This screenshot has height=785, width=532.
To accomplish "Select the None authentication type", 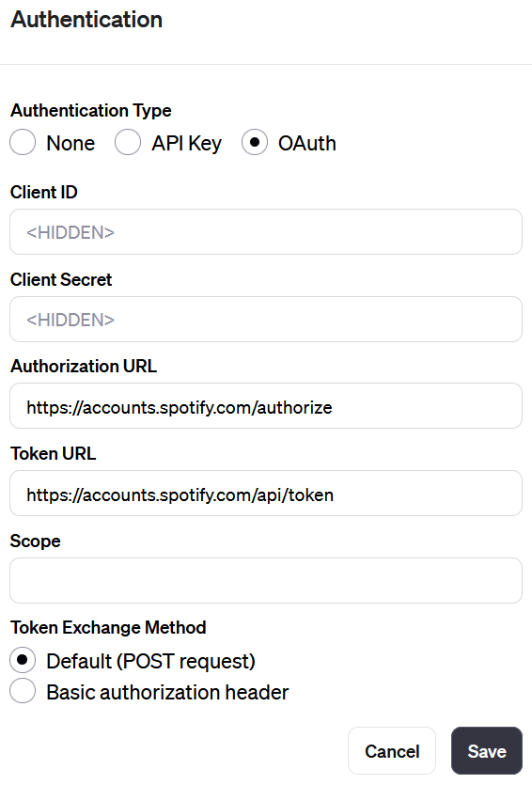I will [23, 143].
